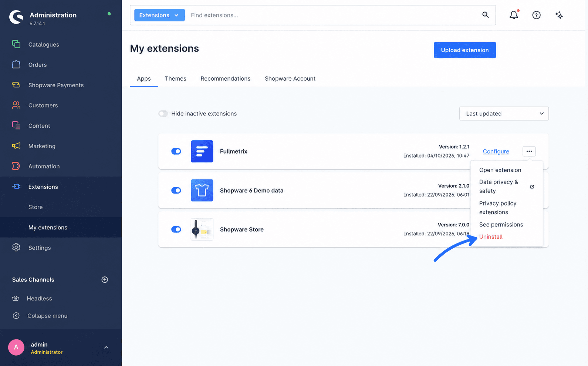Open the notifications bell
Viewport: 588px width, 366px height.
[514, 15]
